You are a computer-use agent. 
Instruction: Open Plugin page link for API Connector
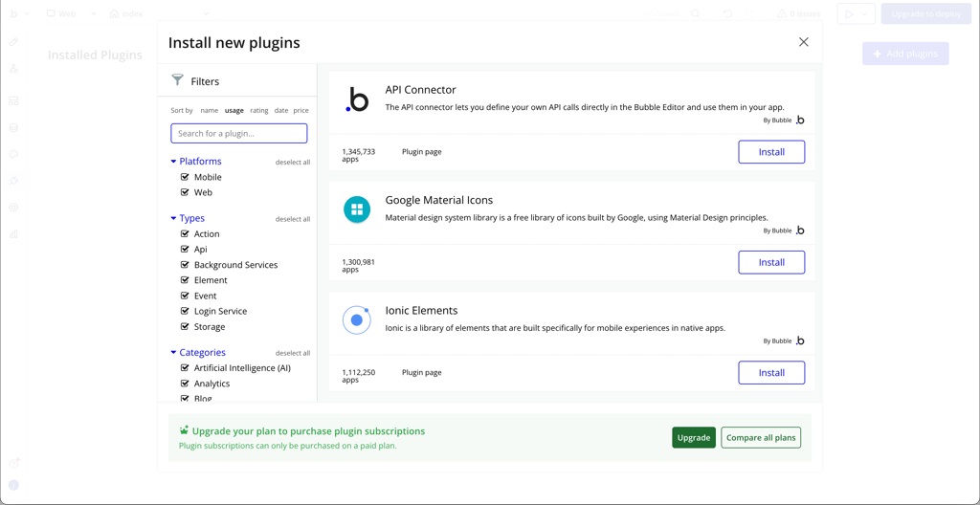click(x=422, y=151)
